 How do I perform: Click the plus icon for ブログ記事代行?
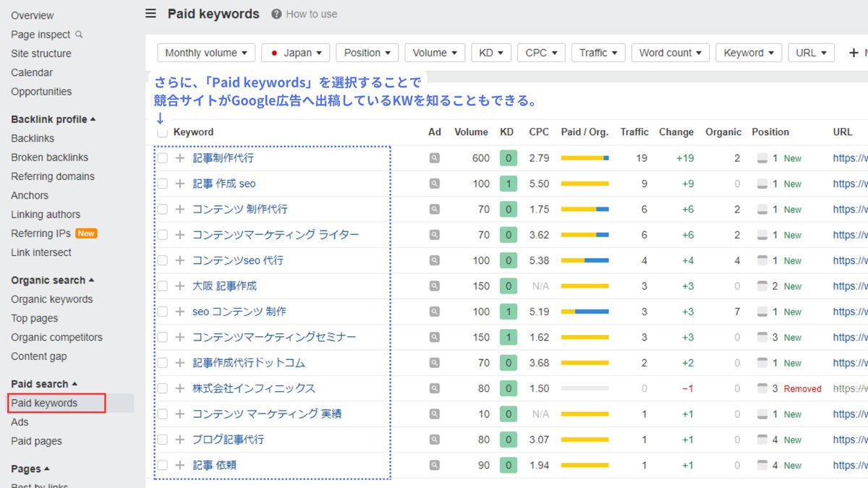point(180,440)
